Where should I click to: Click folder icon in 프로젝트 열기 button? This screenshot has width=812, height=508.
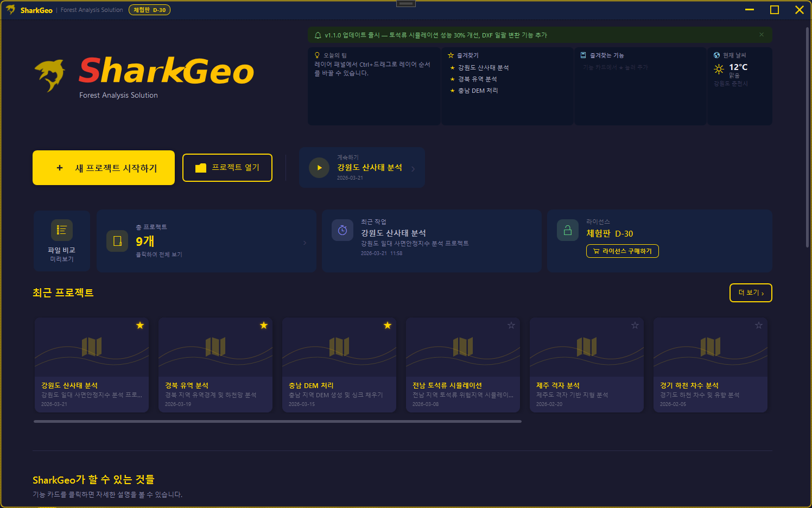coord(201,168)
